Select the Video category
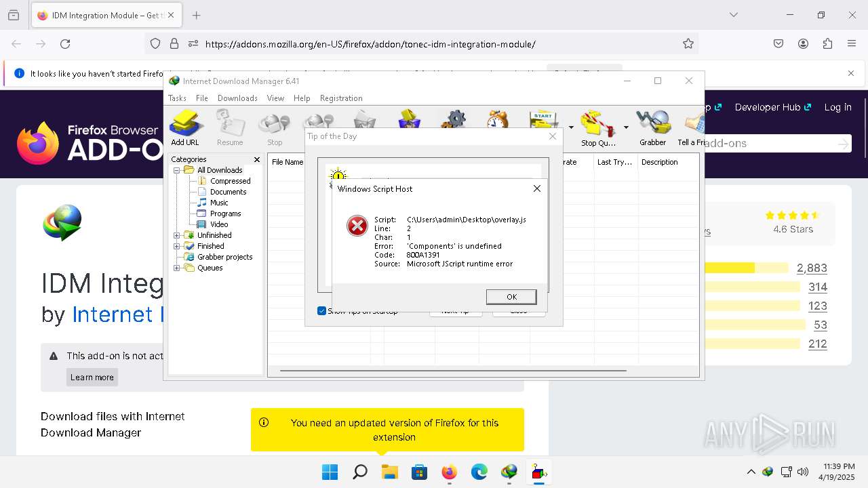Image resolution: width=868 pixels, height=488 pixels. (x=219, y=224)
